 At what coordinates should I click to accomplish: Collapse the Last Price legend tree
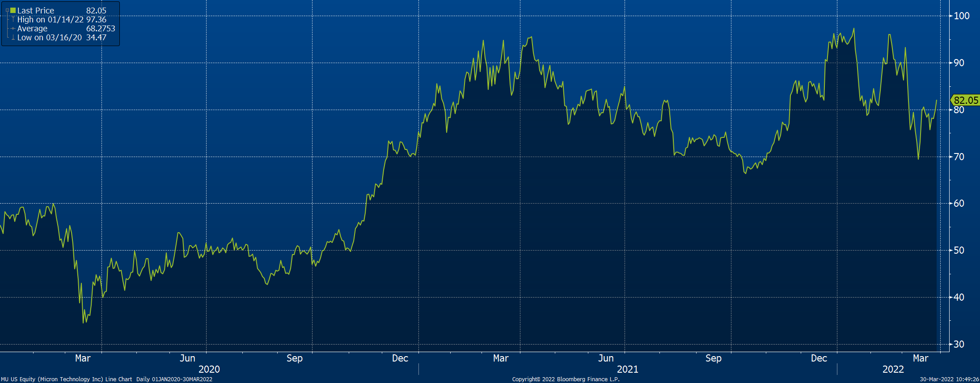click(x=7, y=10)
